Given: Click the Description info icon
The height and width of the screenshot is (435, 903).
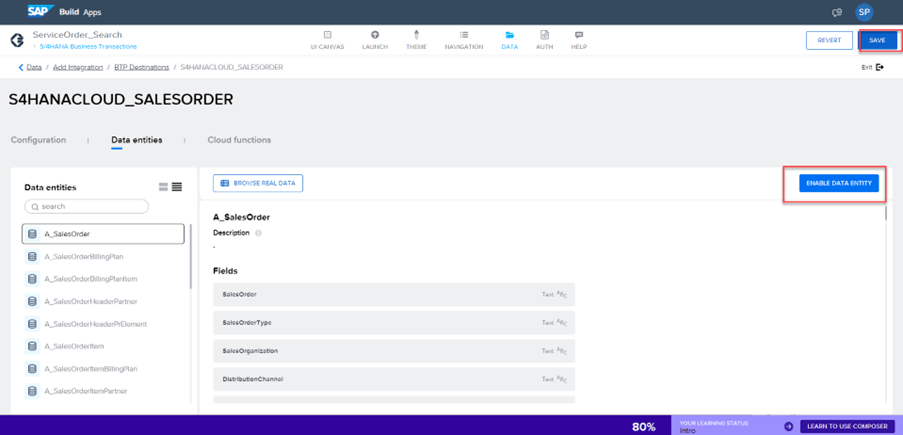Looking at the screenshot, I should 258,233.
